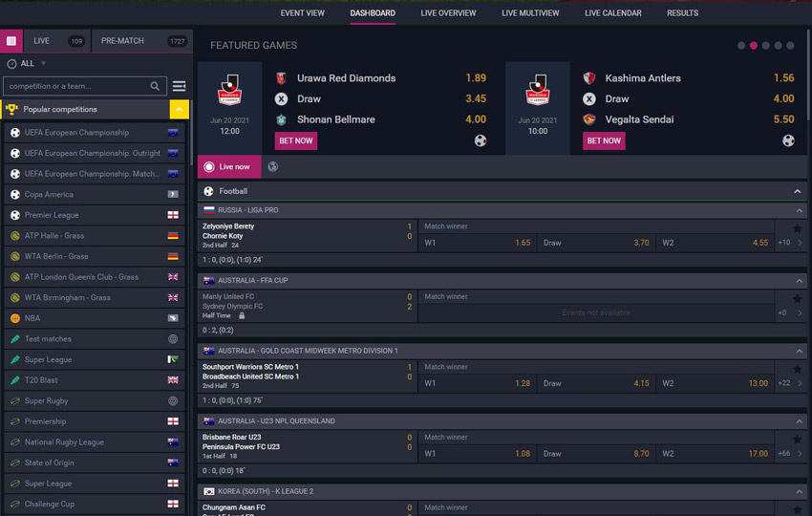Open the Live Overview tab

pos(448,13)
